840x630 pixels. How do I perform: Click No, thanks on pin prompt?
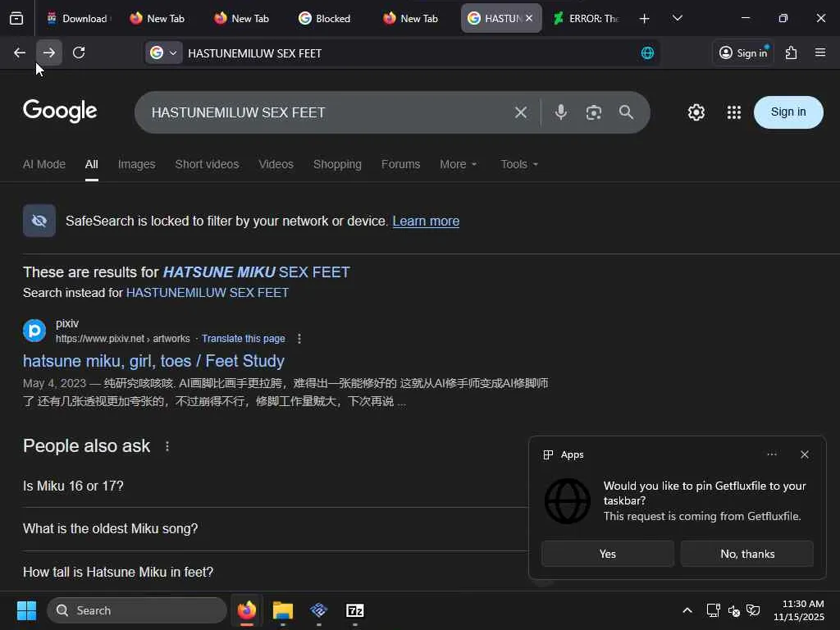pos(746,554)
